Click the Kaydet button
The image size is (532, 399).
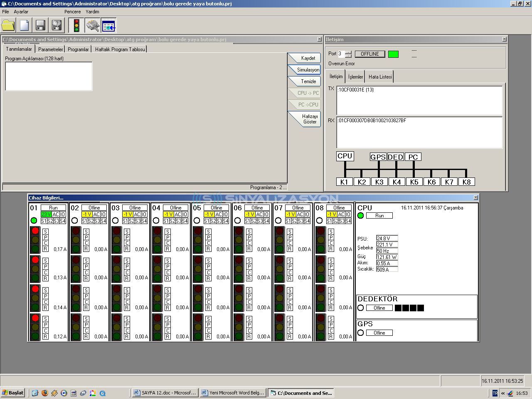click(304, 58)
